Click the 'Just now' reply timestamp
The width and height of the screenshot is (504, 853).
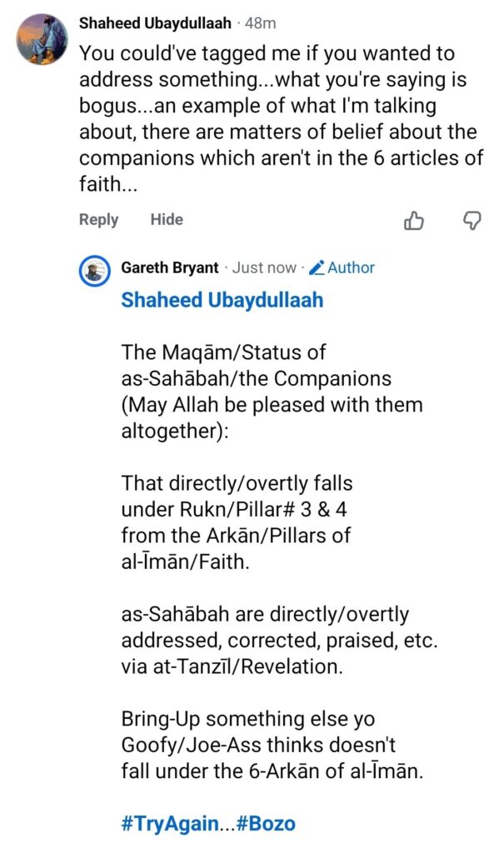point(264,268)
